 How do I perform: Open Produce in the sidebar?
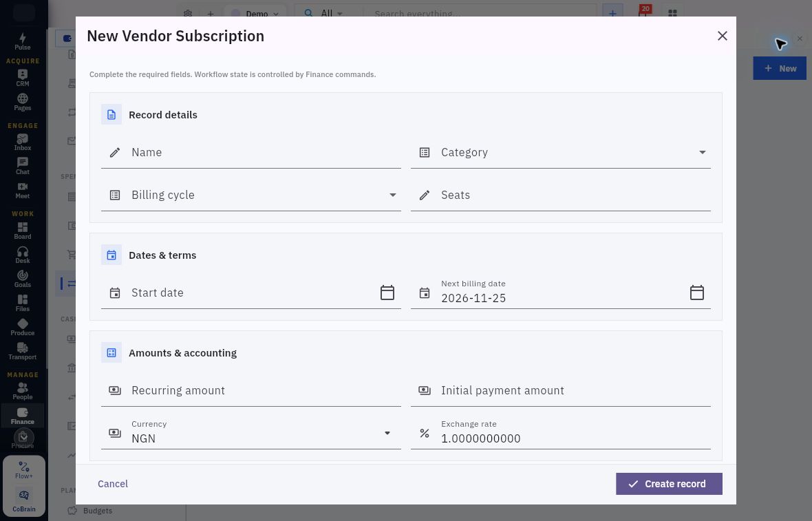pos(22,327)
